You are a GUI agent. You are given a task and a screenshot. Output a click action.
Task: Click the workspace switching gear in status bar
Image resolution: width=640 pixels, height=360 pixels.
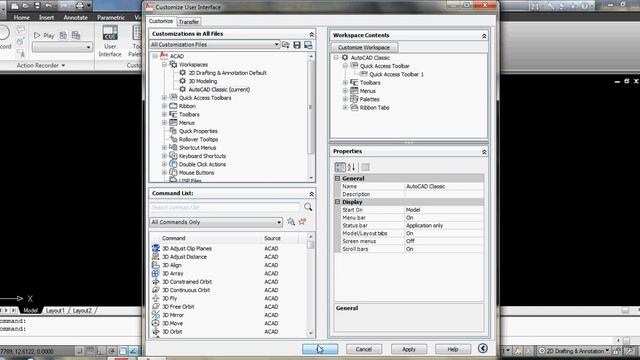[542, 351]
